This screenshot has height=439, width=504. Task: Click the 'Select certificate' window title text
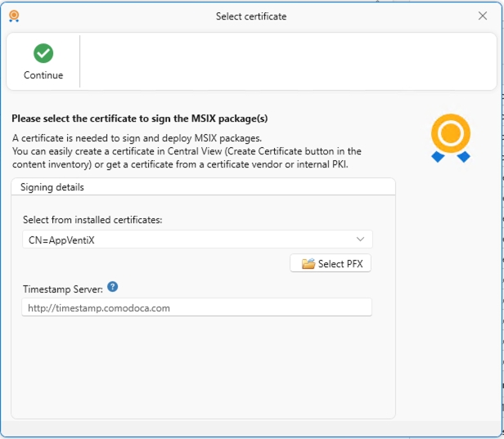251,16
